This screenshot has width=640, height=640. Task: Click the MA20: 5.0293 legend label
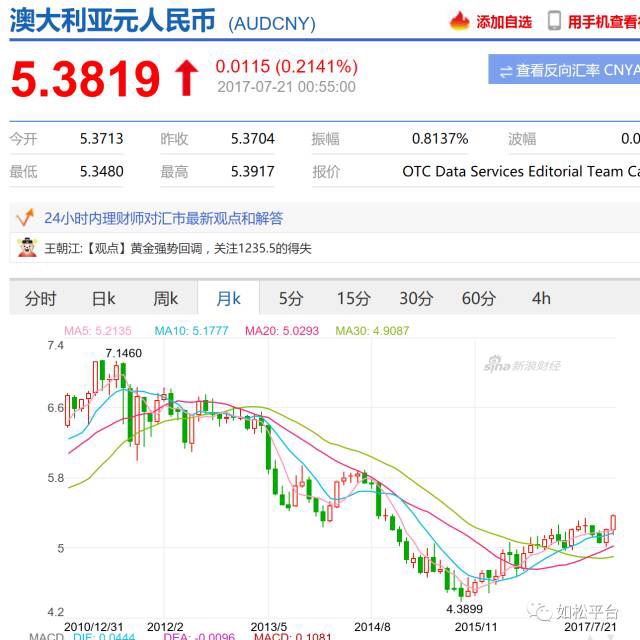point(282,331)
